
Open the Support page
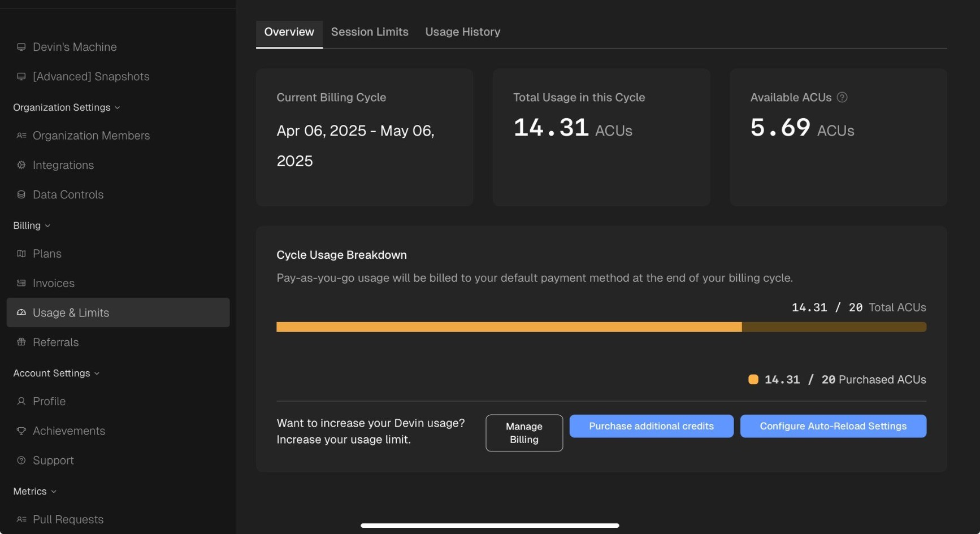tap(118, 460)
